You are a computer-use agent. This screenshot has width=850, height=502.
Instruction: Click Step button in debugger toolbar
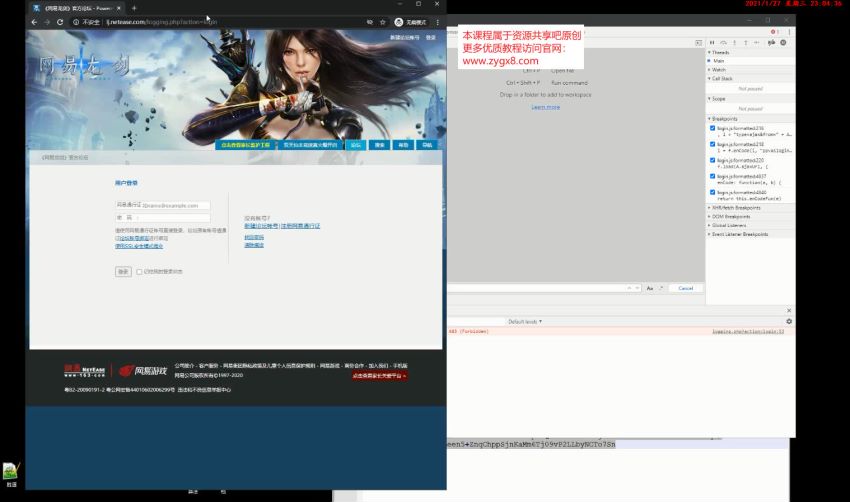[x=756, y=42]
